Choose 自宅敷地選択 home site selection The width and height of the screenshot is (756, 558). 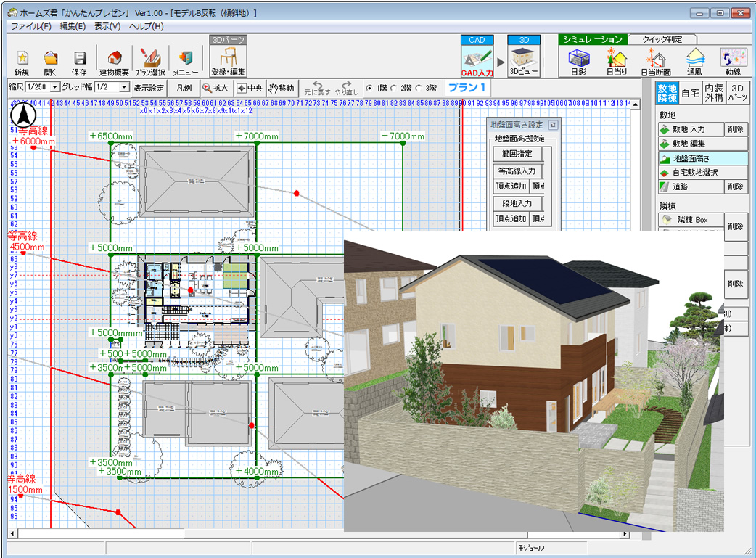coord(703,172)
